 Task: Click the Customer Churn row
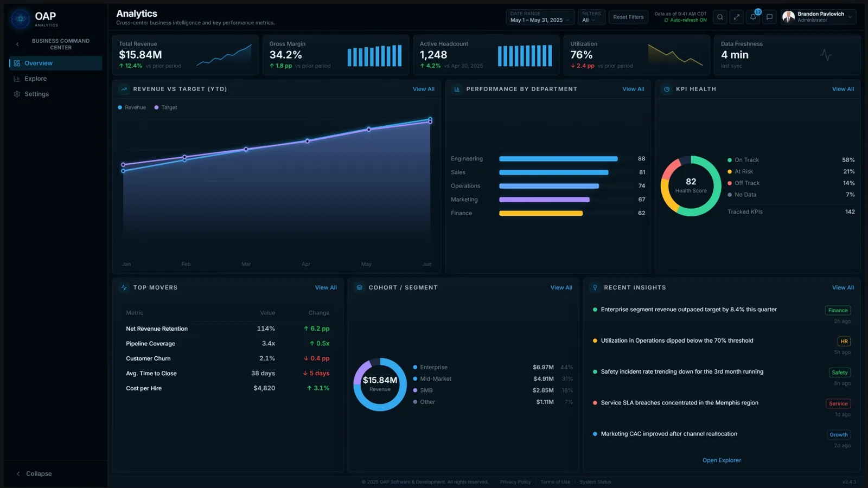tap(227, 358)
